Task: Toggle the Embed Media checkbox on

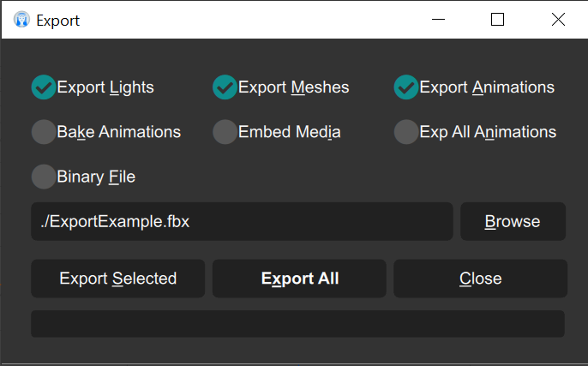Action: 225,132
